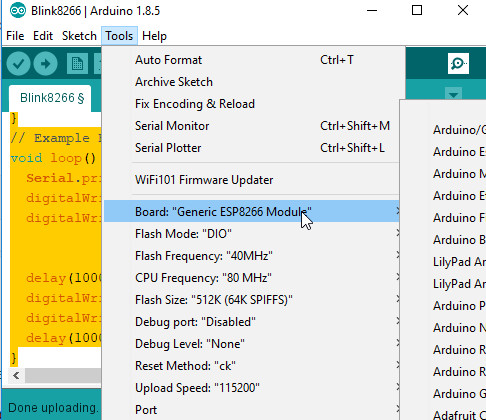Image resolution: width=486 pixels, height=420 pixels.
Task: Expand Flash Size "512K (64K SPIFFS)" submenu
Action: pos(251,300)
